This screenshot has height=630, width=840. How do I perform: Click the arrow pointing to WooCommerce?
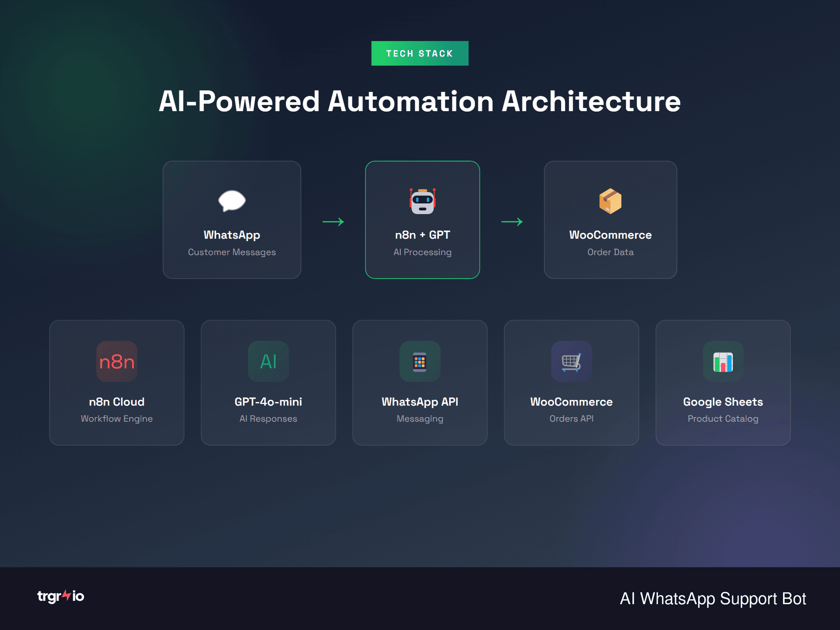tap(512, 222)
